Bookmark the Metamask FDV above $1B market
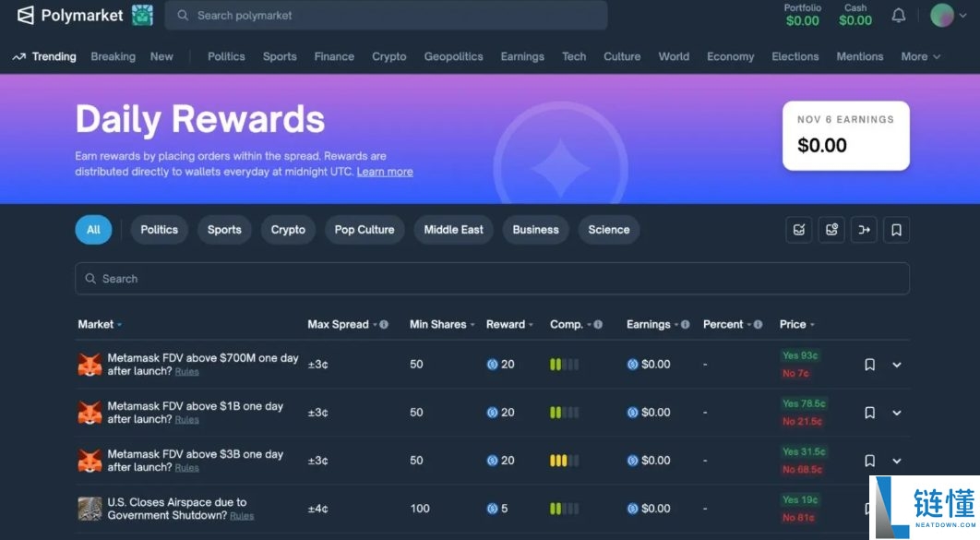The height and width of the screenshot is (540, 980). pos(869,413)
